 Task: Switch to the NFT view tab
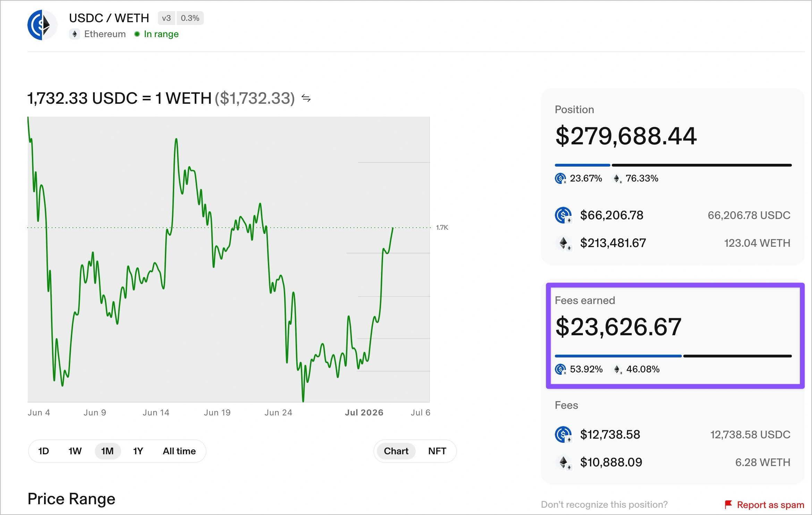[x=437, y=451]
